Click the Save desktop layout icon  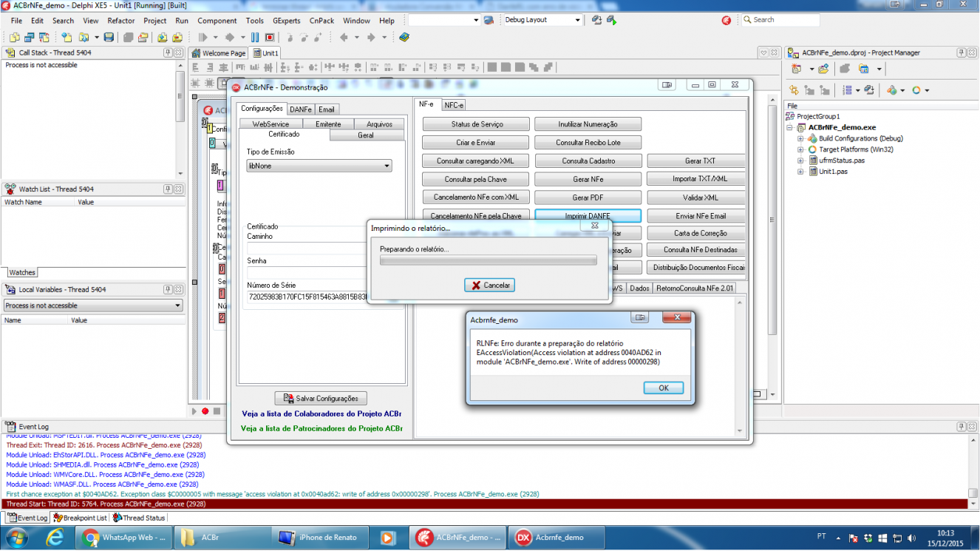point(596,20)
